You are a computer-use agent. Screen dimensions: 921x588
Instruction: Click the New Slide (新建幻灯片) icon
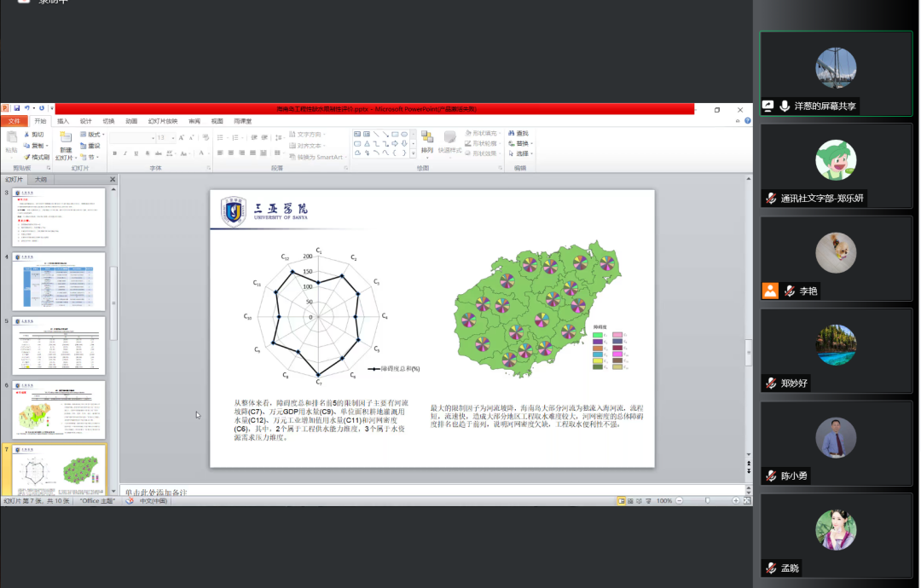66,138
